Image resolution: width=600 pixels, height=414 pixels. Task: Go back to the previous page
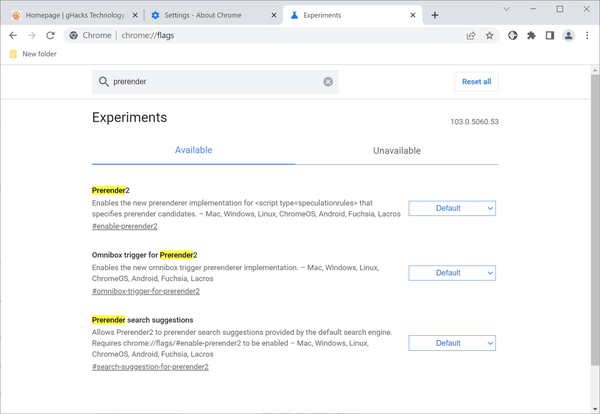(13, 36)
